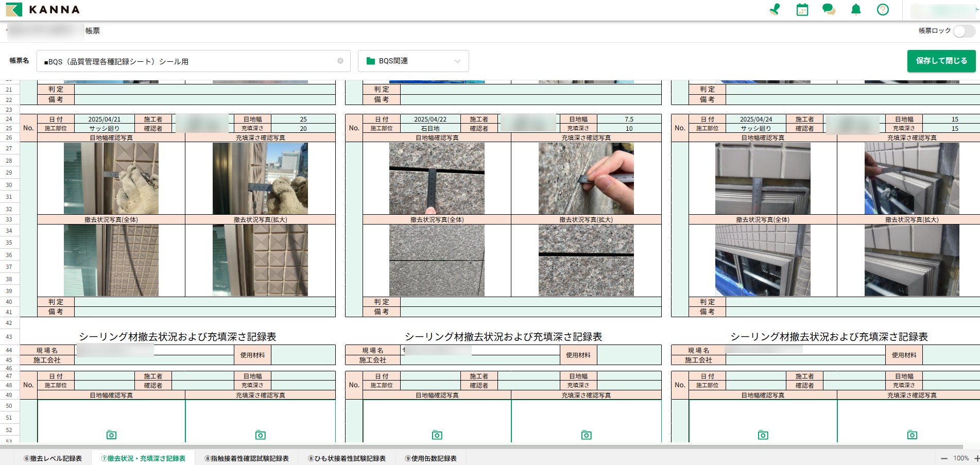
Task: Add photo to third sheet 充填深さ確認写真 camera icon
Action: 912,435
